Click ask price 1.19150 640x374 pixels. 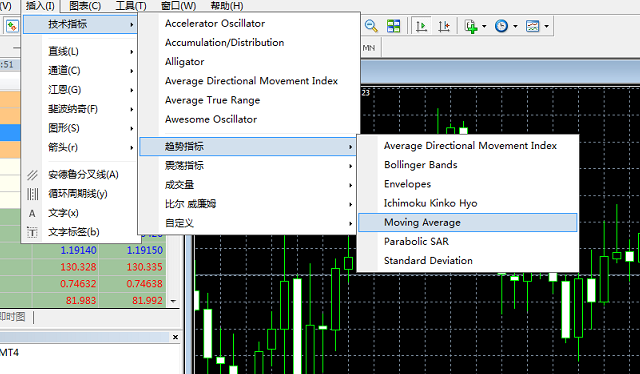[144, 250]
